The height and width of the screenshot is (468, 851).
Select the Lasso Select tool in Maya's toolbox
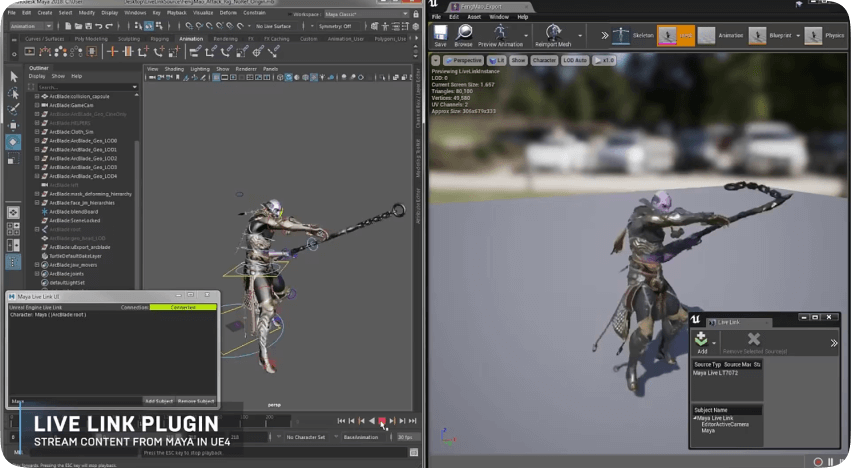click(14, 93)
